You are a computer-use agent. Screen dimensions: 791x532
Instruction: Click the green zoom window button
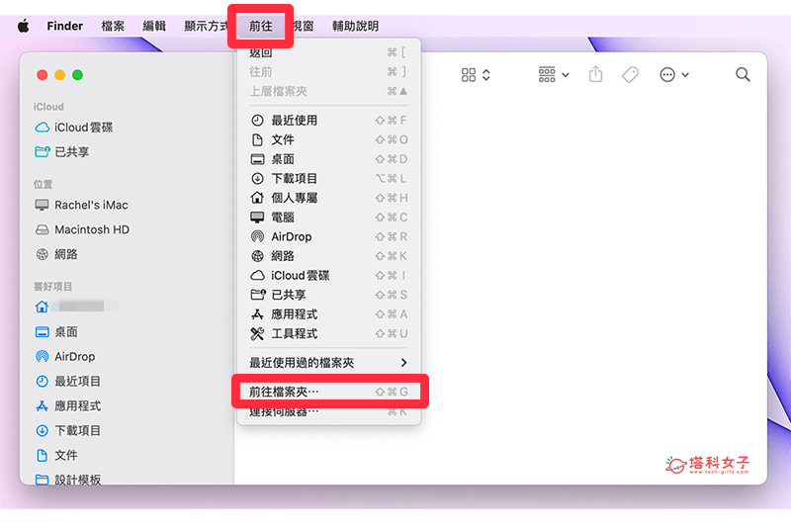pyautogui.click(x=77, y=75)
